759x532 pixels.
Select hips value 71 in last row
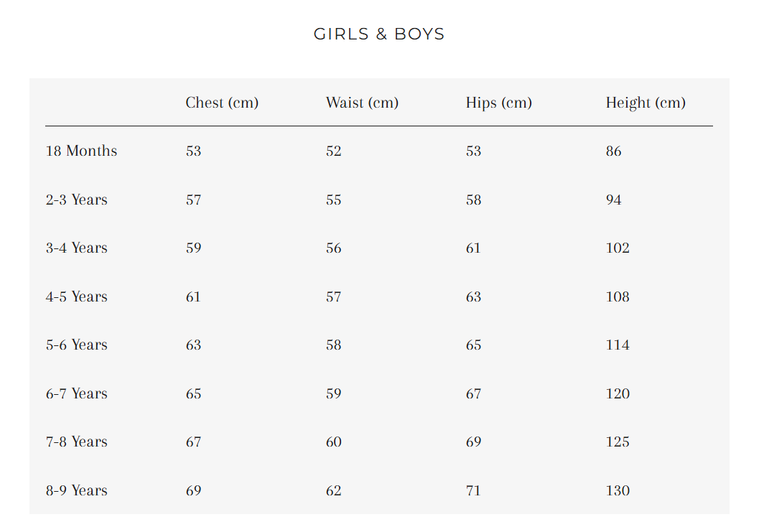click(x=473, y=490)
